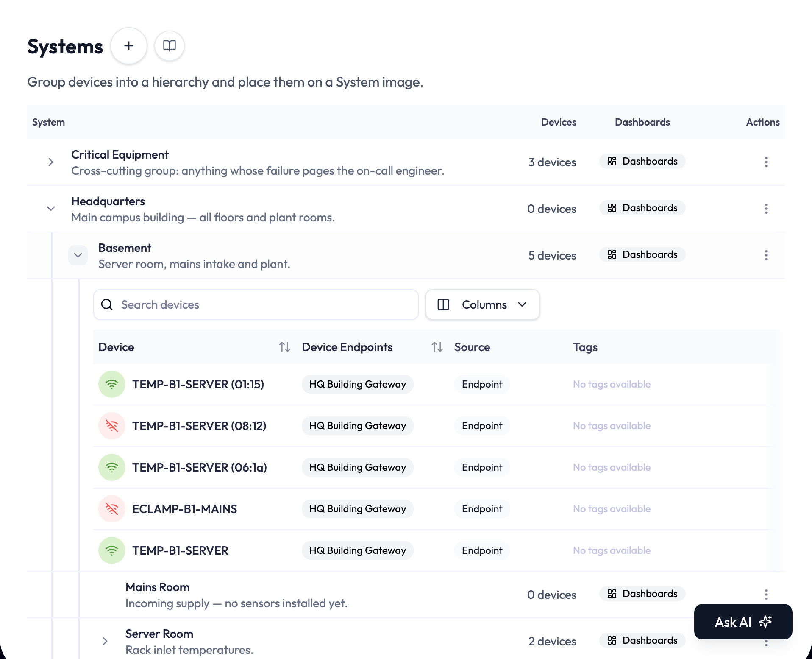Click the Search devices field
This screenshot has height=659, width=812.
click(256, 304)
